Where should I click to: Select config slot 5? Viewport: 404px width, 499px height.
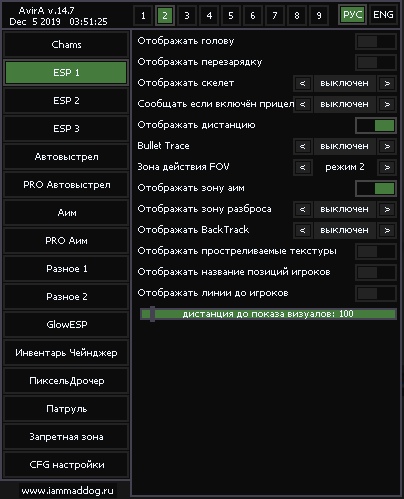click(x=231, y=15)
